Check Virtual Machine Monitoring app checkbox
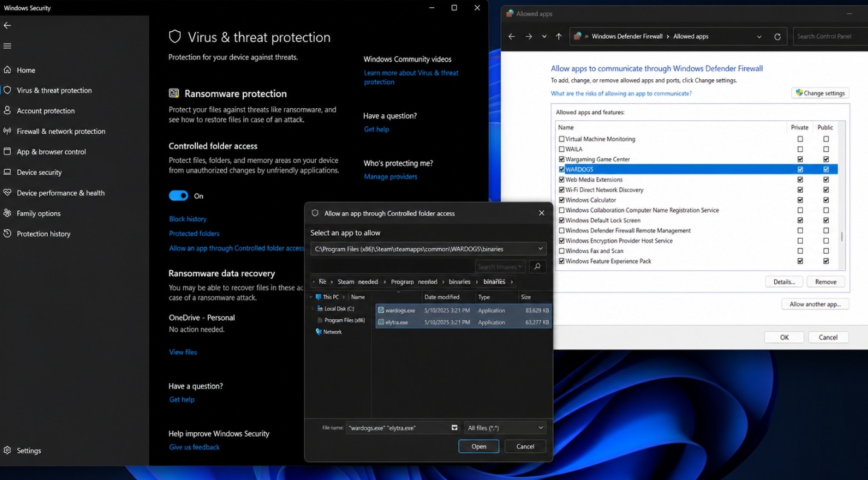Viewport: 868px width, 480px height. click(x=562, y=139)
